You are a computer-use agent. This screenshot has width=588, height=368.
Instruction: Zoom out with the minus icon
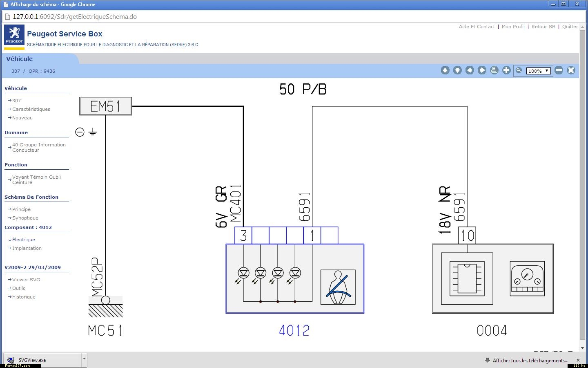click(x=559, y=70)
